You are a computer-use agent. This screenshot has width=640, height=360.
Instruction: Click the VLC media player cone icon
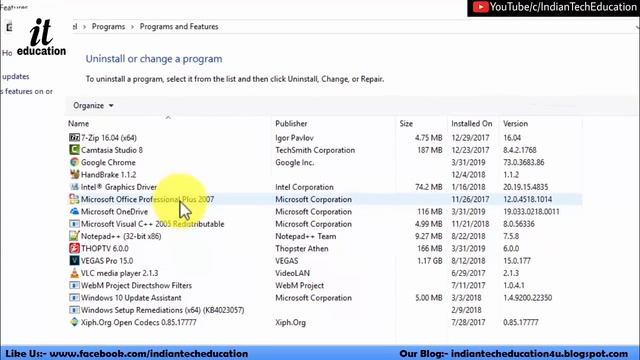pos(74,273)
